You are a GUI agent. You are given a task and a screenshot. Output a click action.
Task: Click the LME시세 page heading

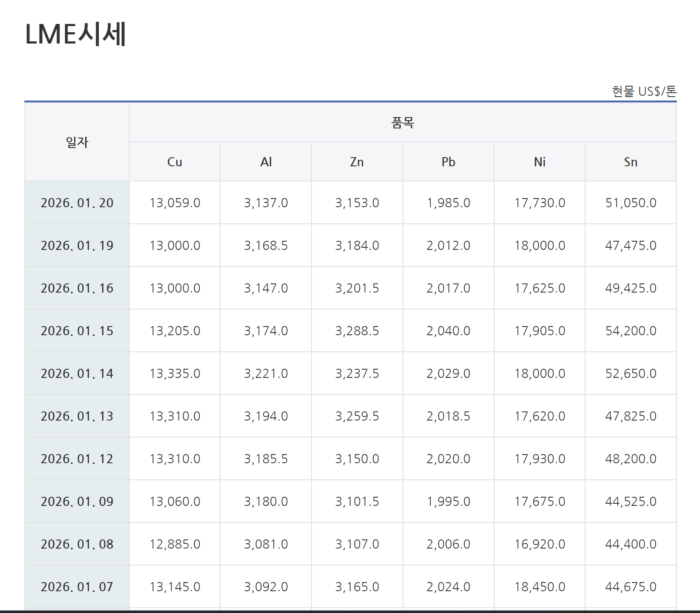point(76,34)
